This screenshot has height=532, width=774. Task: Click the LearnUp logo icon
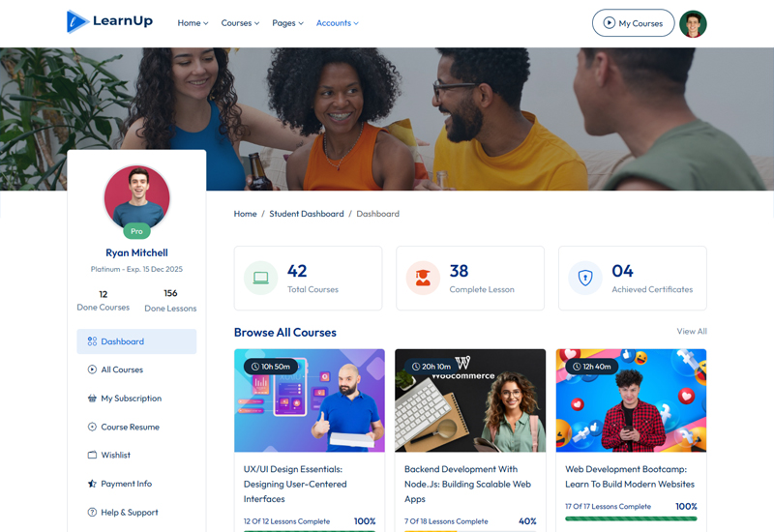tap(77, 21)
